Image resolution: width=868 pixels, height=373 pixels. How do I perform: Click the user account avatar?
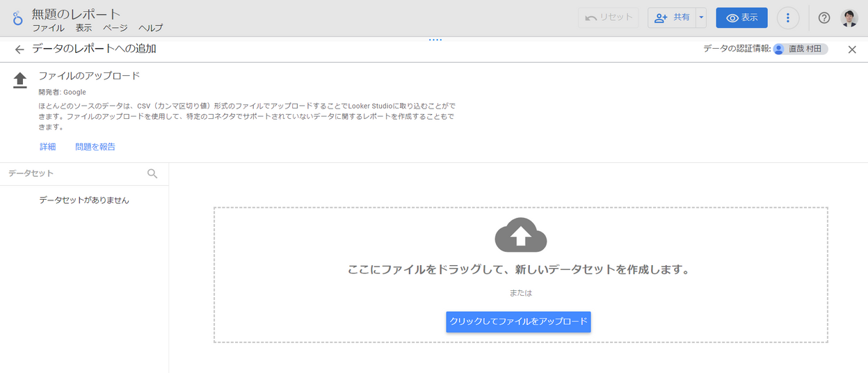(x=849, y=18)
